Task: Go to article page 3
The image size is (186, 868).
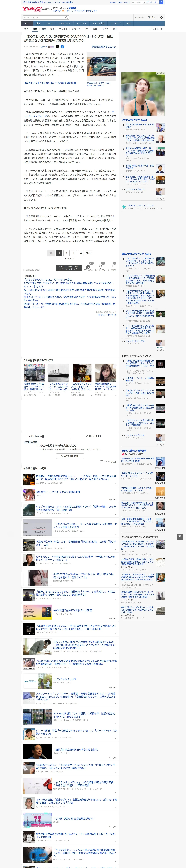Action: pos(74,253)
